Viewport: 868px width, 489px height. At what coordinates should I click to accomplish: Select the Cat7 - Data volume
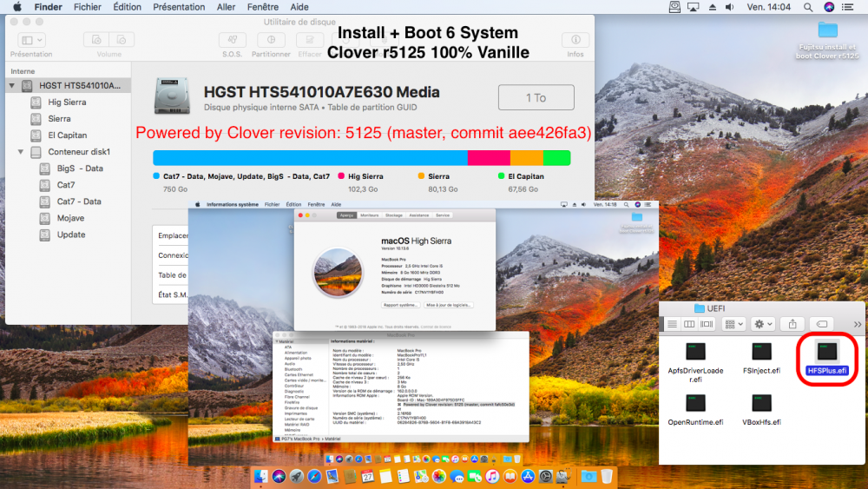(79, 202)
